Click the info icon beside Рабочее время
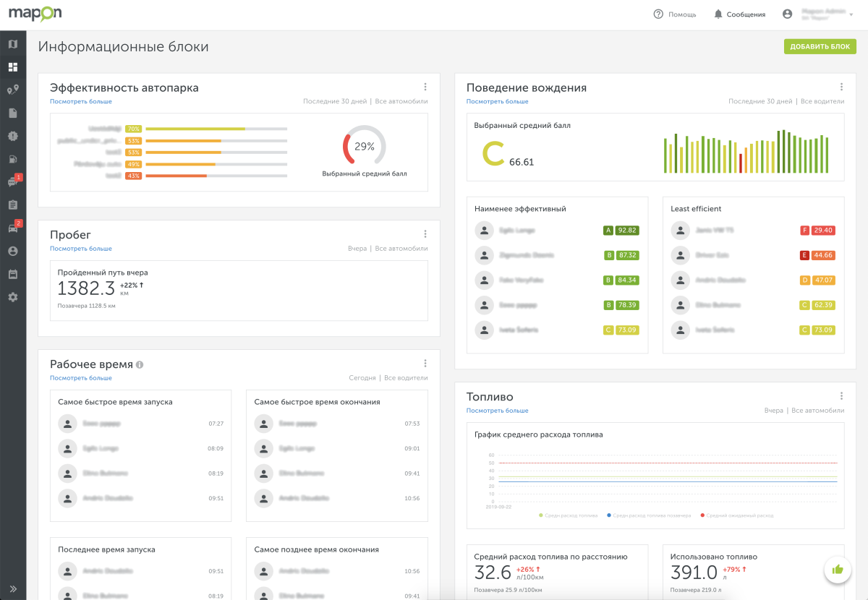868x600 pixels. 140,365
